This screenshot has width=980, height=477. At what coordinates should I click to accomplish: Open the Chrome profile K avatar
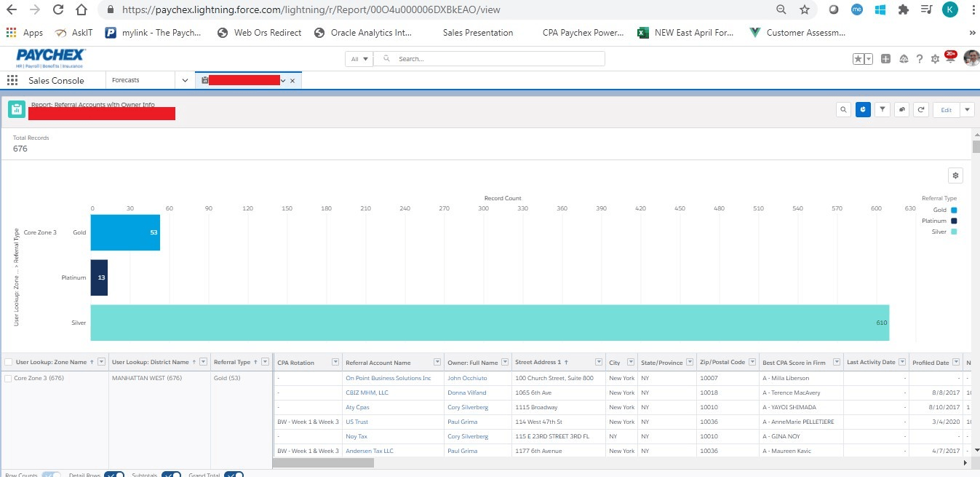(x=950, y=9)
